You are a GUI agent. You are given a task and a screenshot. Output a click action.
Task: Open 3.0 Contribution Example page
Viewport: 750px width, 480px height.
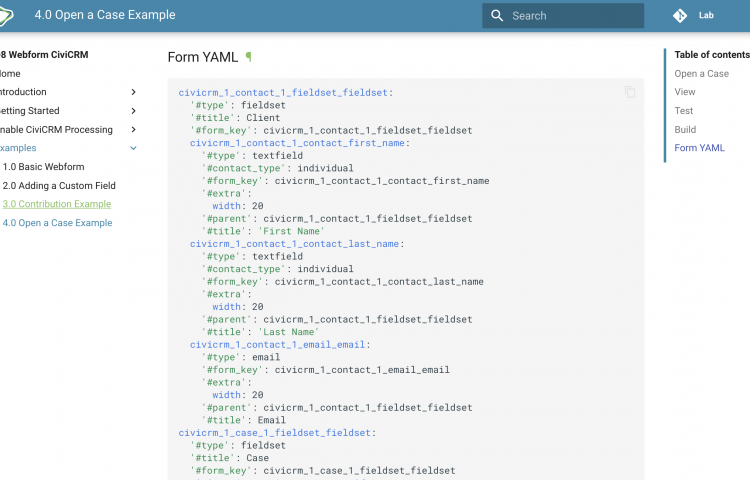[57, 204]
